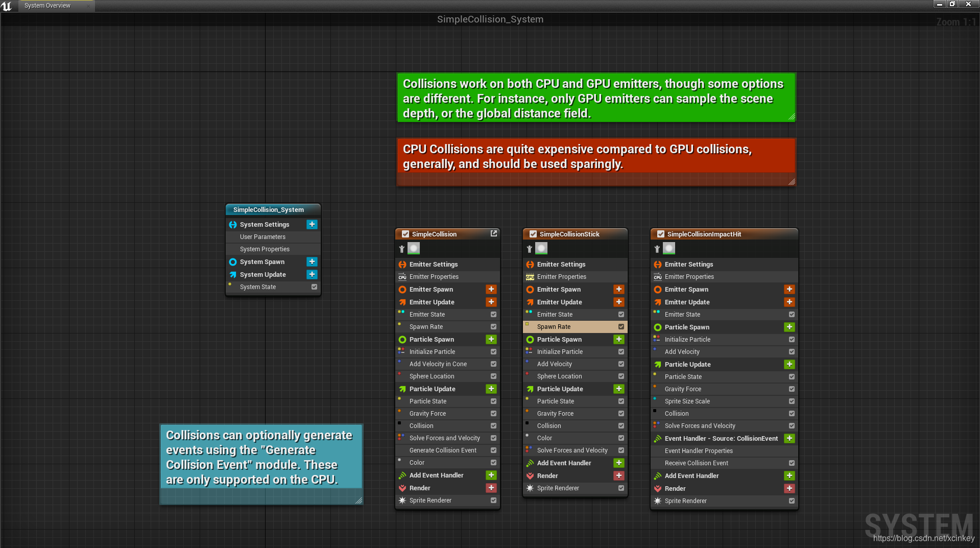This screenshot has width=980, height=548.
Task: Add renderer plus in SimpleCollisionStick emitter
Action: coord(619,475)
